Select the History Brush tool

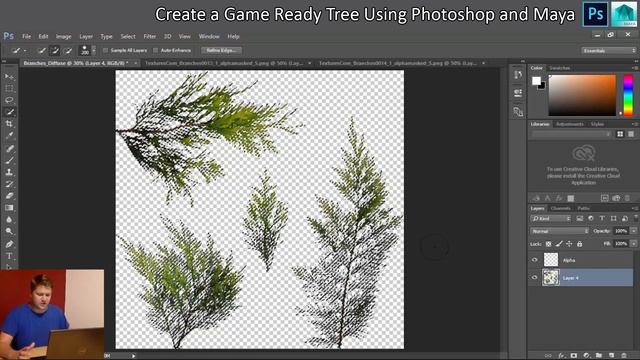(x=9, y=184)
